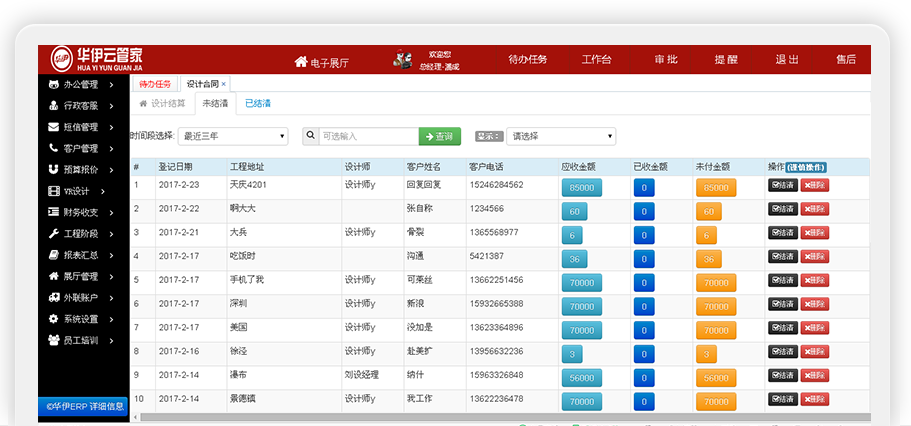Click 报表汇总 book icon
911x426 pixels.
[53, 255]
